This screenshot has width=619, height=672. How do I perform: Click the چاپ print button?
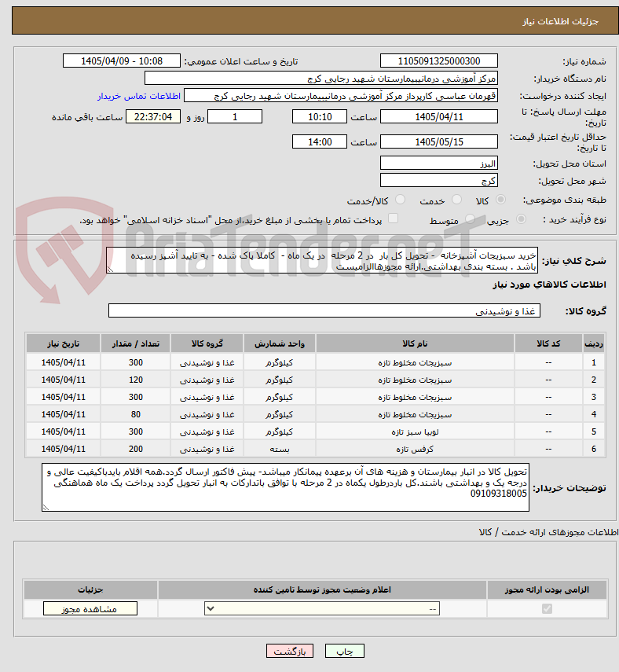point(345,651)
